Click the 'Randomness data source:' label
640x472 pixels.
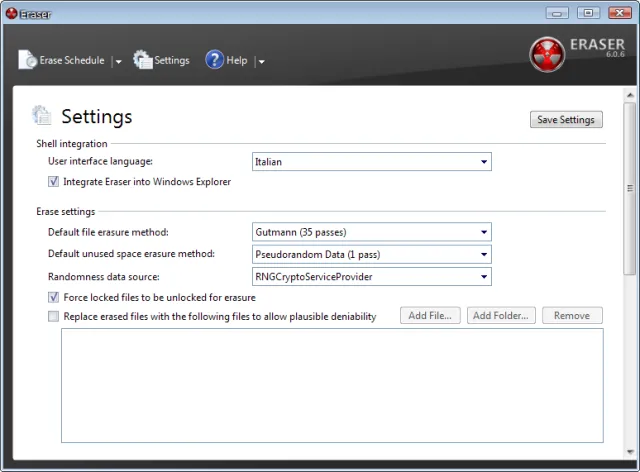[104, 277]
